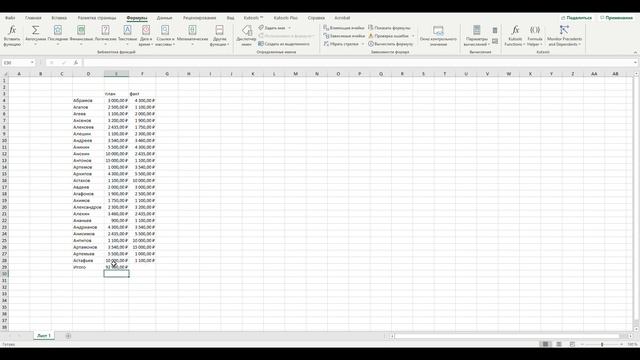Click Error Checking
Screen dimensions: 640x360
click(389, 36)
